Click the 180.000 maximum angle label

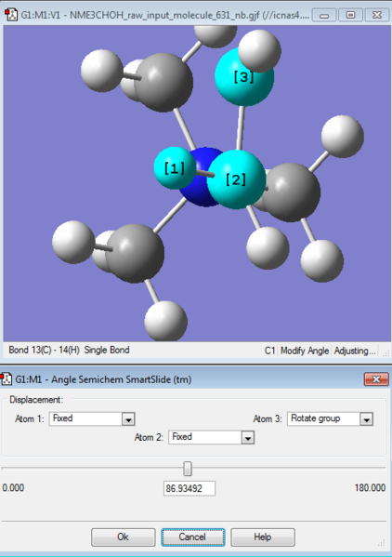pyautogui.click(x=370, y=488)
